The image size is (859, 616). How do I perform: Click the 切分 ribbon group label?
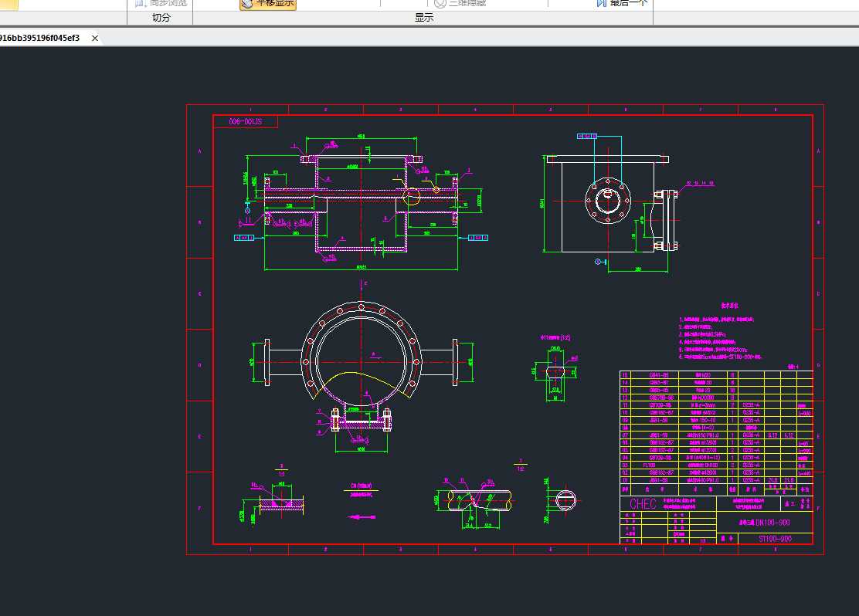[x=161, y=18]
